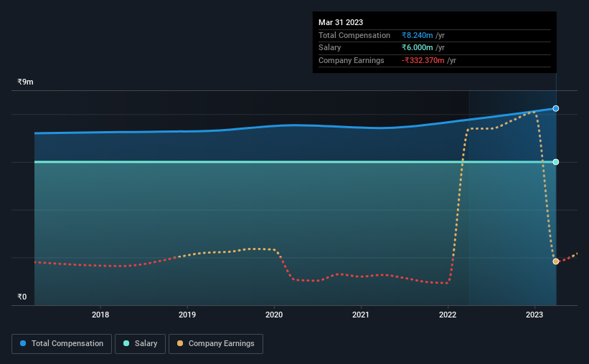Select the 2023 x-axis label
Viewport: 589px width, 364px height.
point(534,315)
